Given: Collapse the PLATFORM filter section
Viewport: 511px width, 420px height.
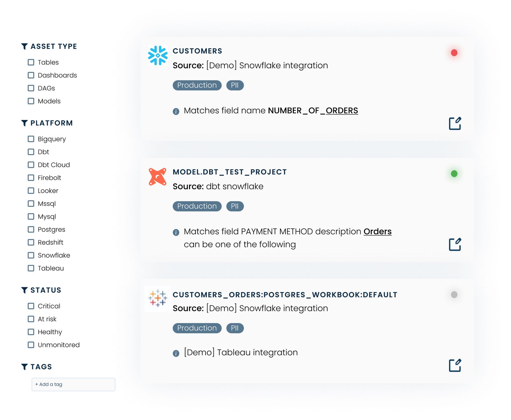Looking at the screenshot, I should (24, 123).
